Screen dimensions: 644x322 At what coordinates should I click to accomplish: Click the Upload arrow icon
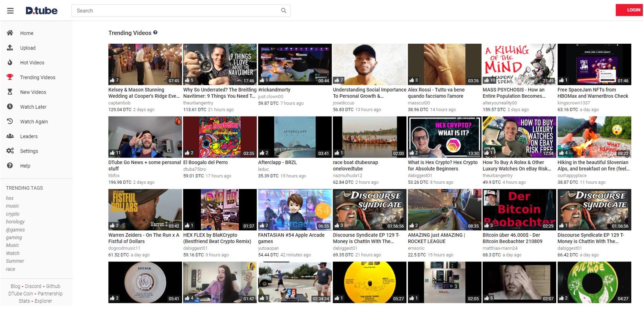10,48
